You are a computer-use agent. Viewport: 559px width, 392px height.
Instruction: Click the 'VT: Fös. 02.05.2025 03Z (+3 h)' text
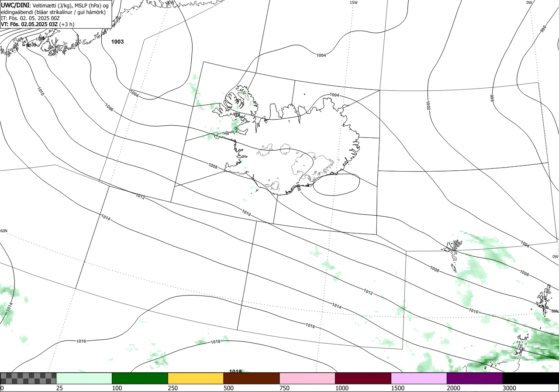(38, 24)
